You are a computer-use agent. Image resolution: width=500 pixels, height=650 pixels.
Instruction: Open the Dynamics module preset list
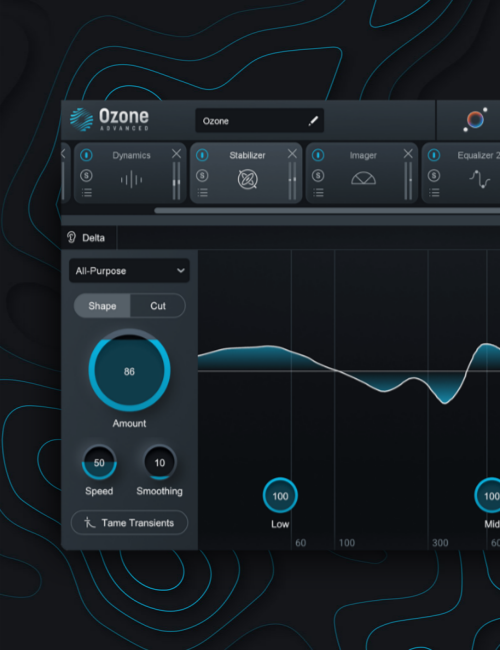click(x=87, y=192)
